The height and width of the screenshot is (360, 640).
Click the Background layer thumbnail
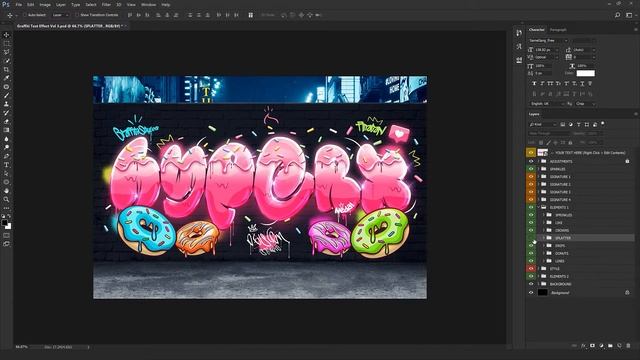542,293
